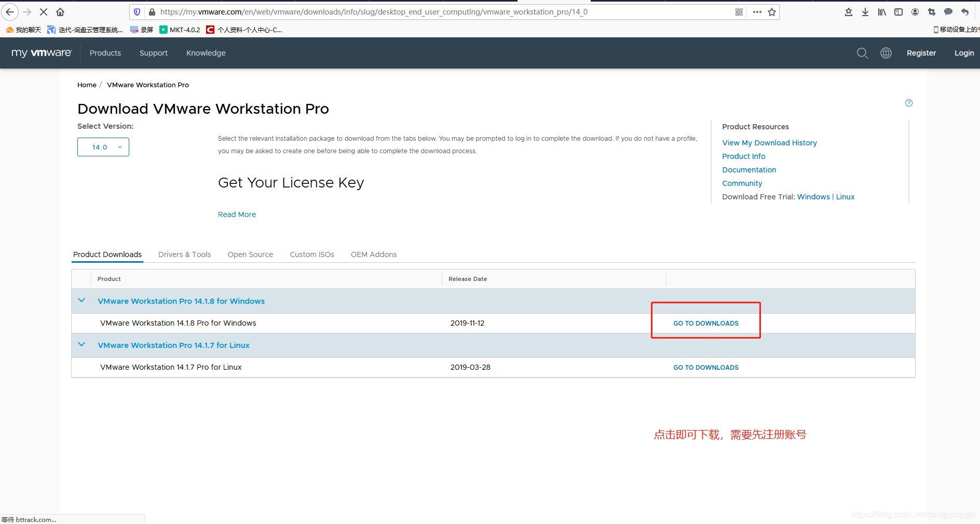Select the 2019-11-12 release date cell
Image resolution: width=980 pixels, height=524 pixels.
click(x=467, y=323)
